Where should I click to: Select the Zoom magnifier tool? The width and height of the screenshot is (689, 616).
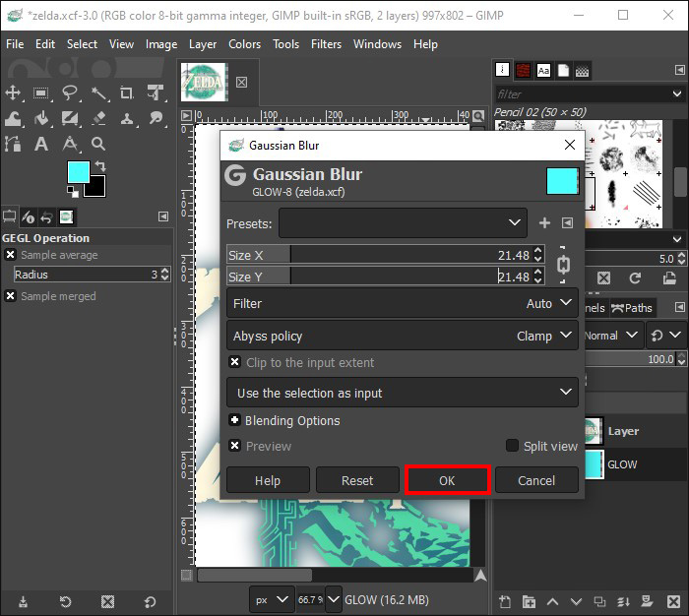click(98, 144)
